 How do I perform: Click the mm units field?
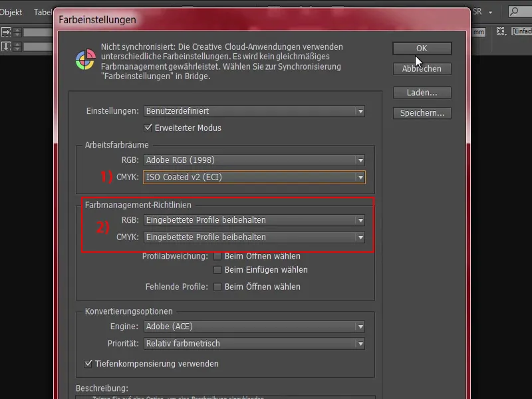point(479,32)
